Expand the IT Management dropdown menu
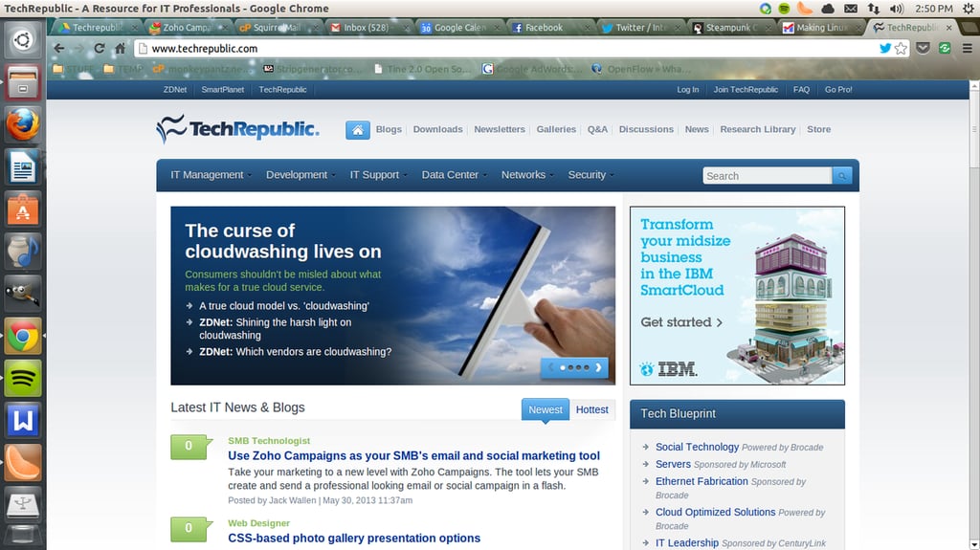980x550 pixels. coord(211,175)
